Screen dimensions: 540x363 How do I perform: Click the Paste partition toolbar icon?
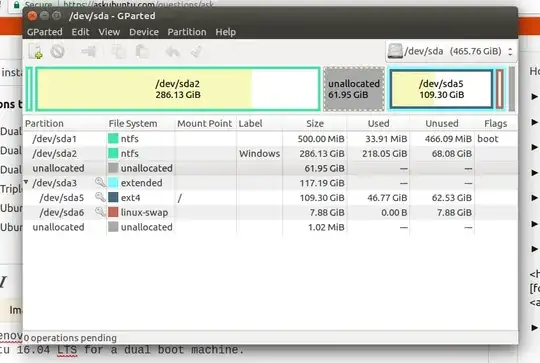tap(142, 52)
